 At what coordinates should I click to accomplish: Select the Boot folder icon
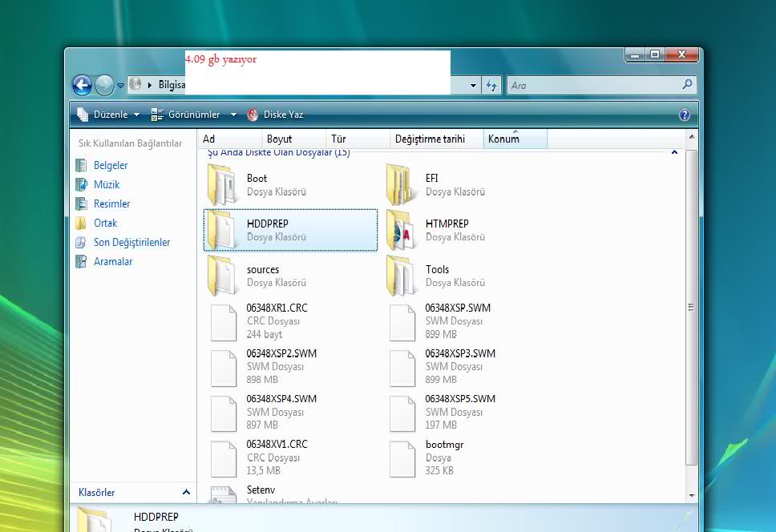[x=222, y=185]
